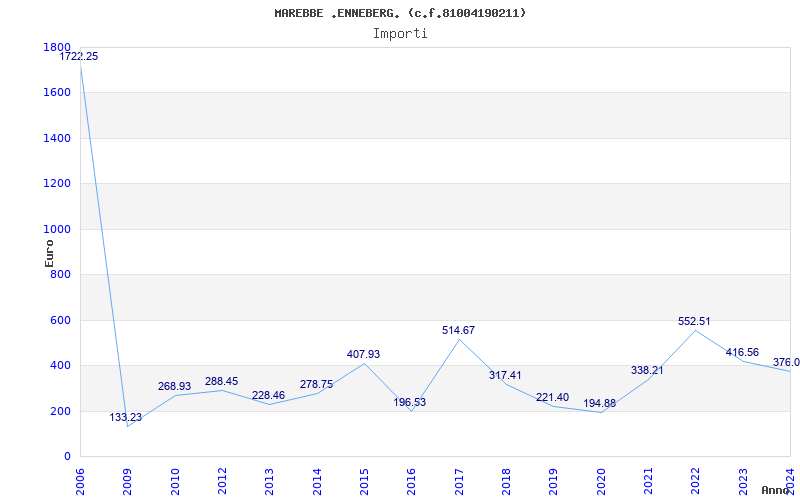Click the 0 y-axis label
The image size is (800, 500).
click(x=67, y=457)
